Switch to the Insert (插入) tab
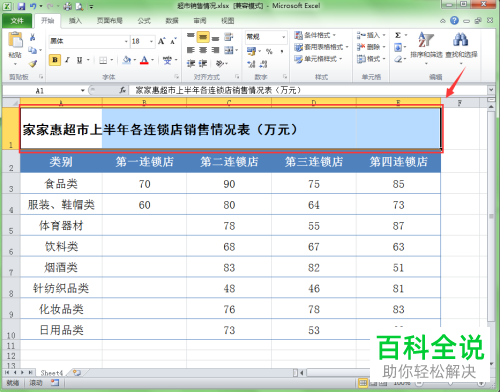Screen dimensions: 500x392 pos(75,21)
